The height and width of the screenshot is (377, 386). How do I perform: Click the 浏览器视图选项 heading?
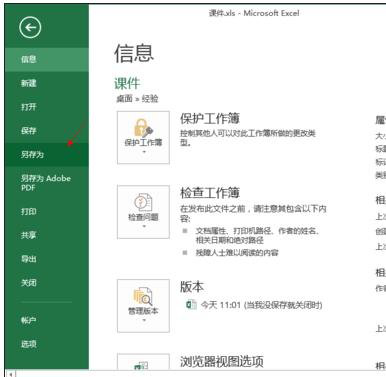pyautogui.click(x=222, y=362)
